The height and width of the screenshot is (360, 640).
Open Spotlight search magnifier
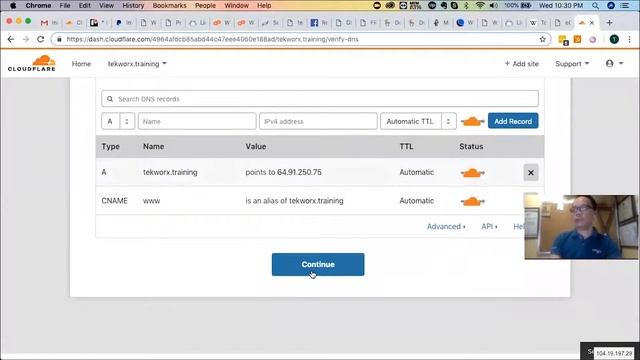(596, 5)
